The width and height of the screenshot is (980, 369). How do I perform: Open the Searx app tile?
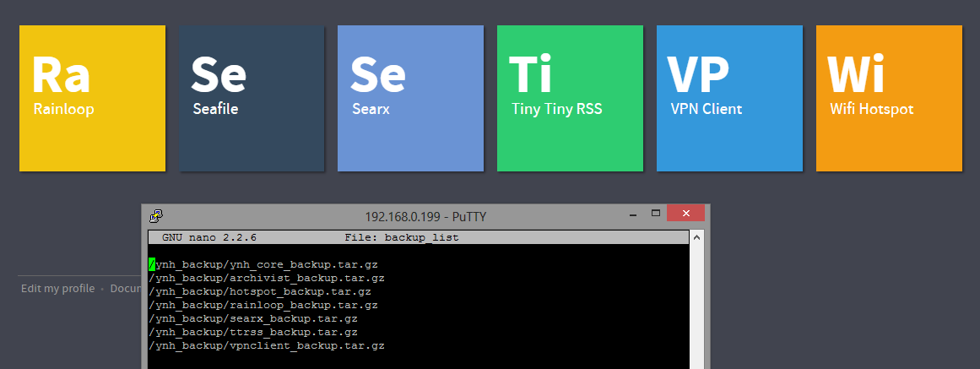[x=410, y=98]
